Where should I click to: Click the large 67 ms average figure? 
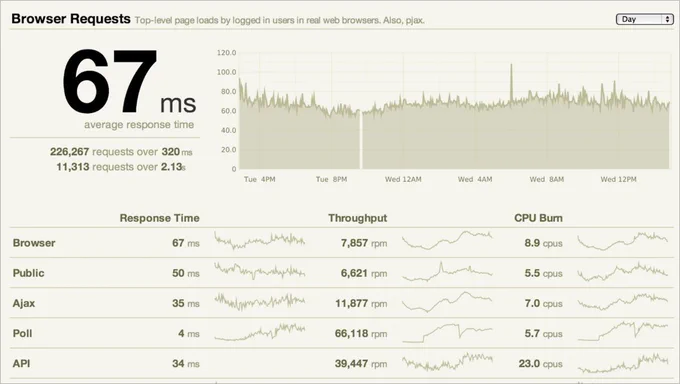(x=129, y=82)
